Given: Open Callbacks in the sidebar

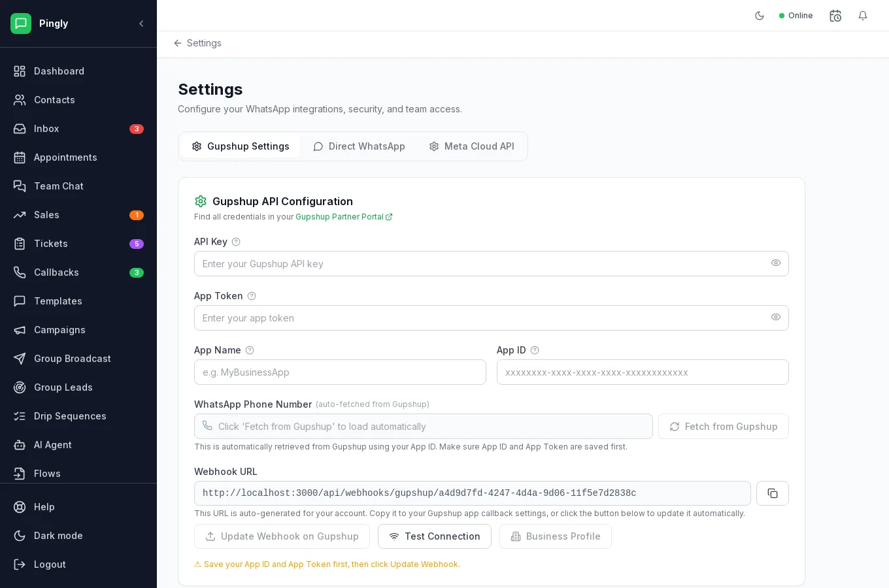Looking at the screenshot, I should (x=78, y=272).
